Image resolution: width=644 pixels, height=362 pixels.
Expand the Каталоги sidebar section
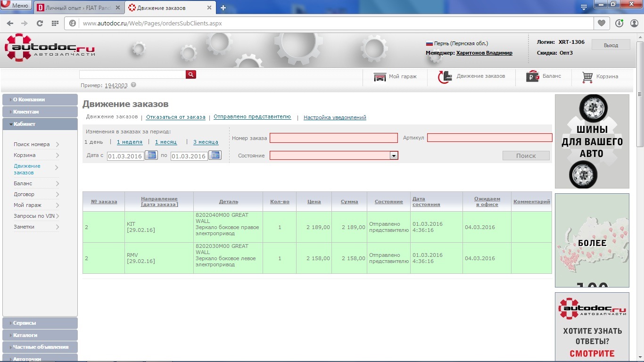40,335
